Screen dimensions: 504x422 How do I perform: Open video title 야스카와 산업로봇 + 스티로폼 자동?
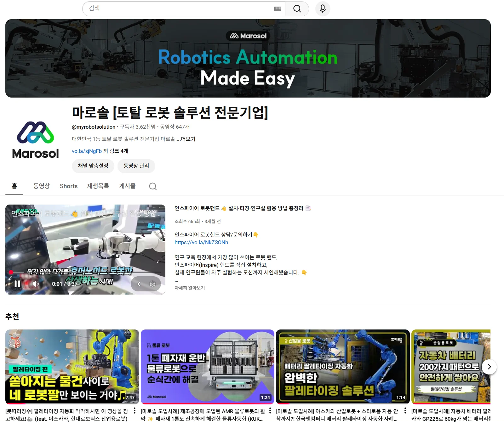[x=337, y=415]
